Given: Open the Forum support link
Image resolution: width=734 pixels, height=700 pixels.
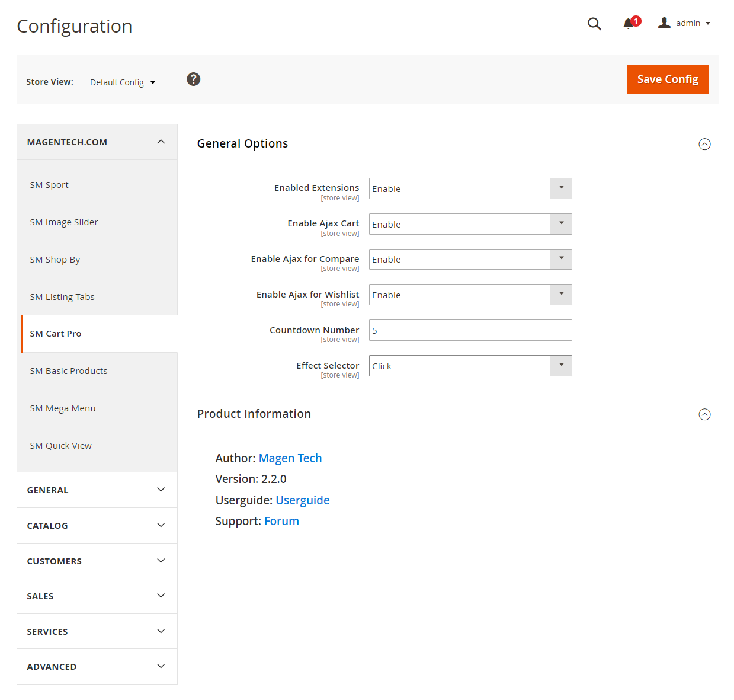Looking at the screenshot, I should 281,521.
